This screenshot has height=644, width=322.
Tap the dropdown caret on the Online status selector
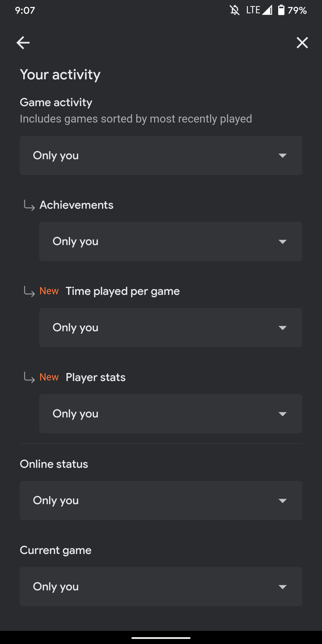[283, 500]
